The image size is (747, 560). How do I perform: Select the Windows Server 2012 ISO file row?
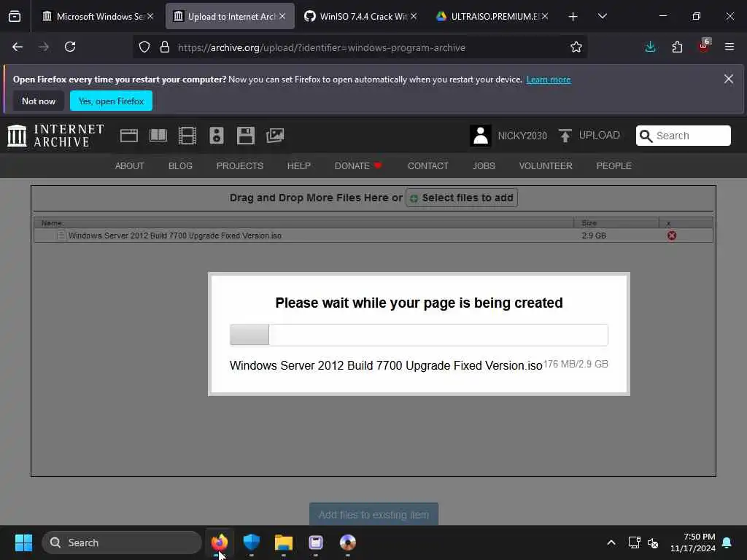pyautogui.click(x=373, y=236)
